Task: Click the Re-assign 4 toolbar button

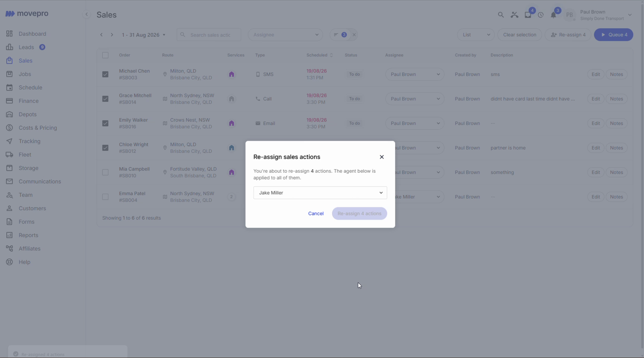Action: [x=568, y=35]
